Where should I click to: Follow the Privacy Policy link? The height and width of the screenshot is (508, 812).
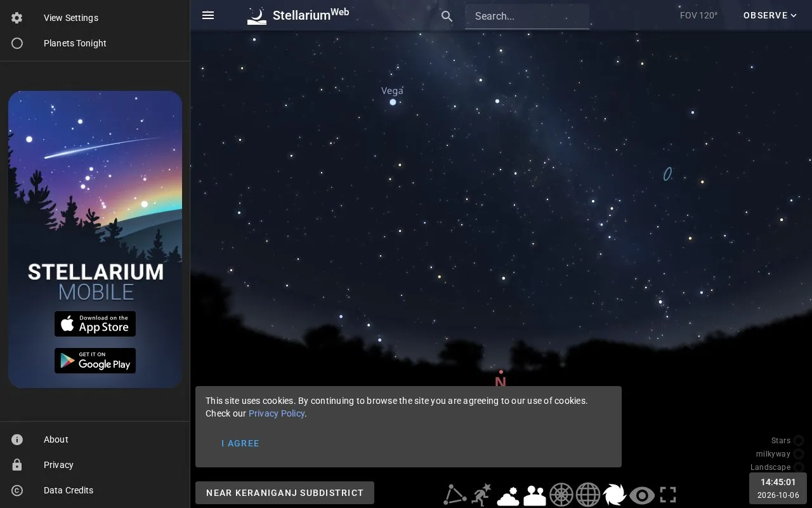click(x=277, y=413)
